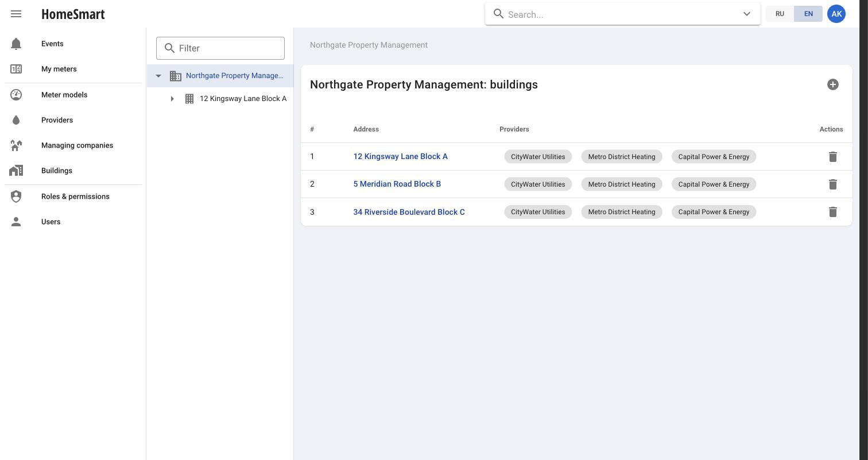Click into the top Search field
This screenshot has height=460, width=868.
(622, 14)
